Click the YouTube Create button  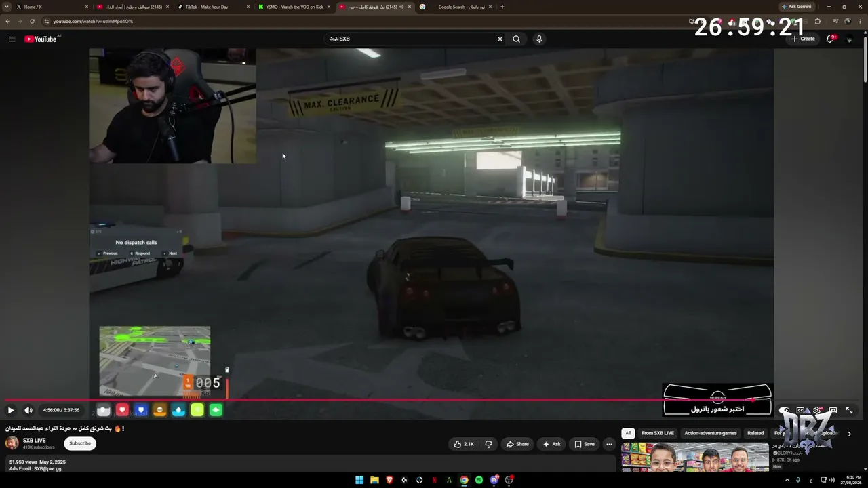point(803,39)
